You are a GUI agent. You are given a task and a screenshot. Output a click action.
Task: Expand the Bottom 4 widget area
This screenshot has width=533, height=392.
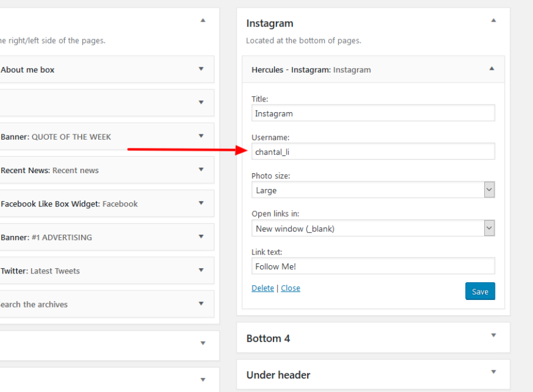494,335
